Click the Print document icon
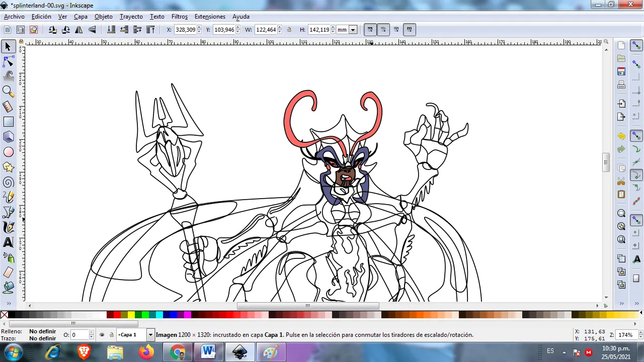 [x=621, y=84]
